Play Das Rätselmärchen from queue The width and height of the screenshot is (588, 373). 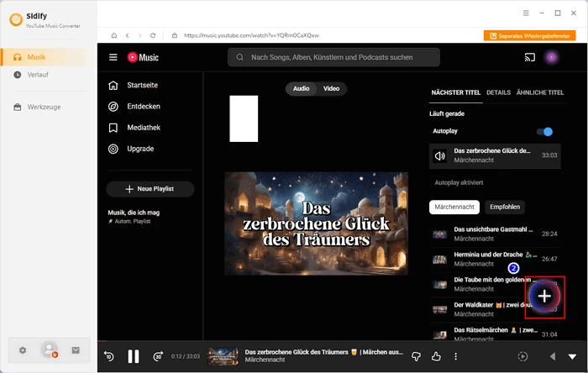495,334
